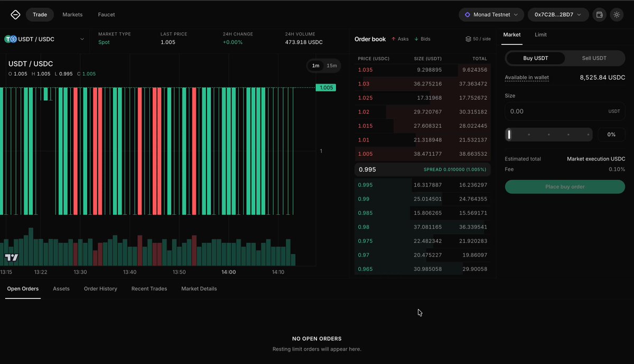Open the Markets page

tap(72, 15)
